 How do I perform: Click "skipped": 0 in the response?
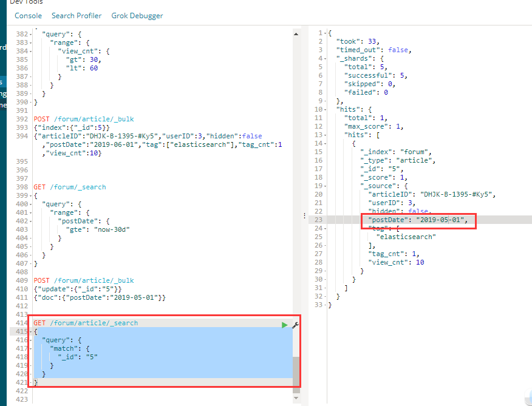click(370, 84)
